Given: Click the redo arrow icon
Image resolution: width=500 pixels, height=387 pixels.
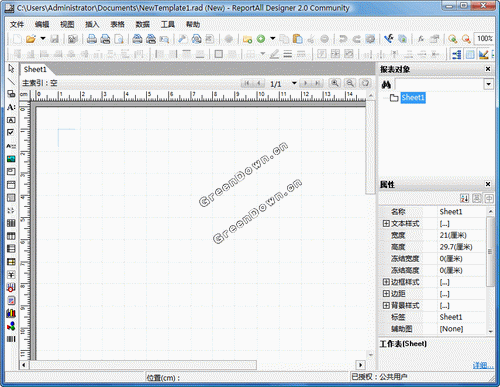Looking at the screenshot, I should 356,39.
